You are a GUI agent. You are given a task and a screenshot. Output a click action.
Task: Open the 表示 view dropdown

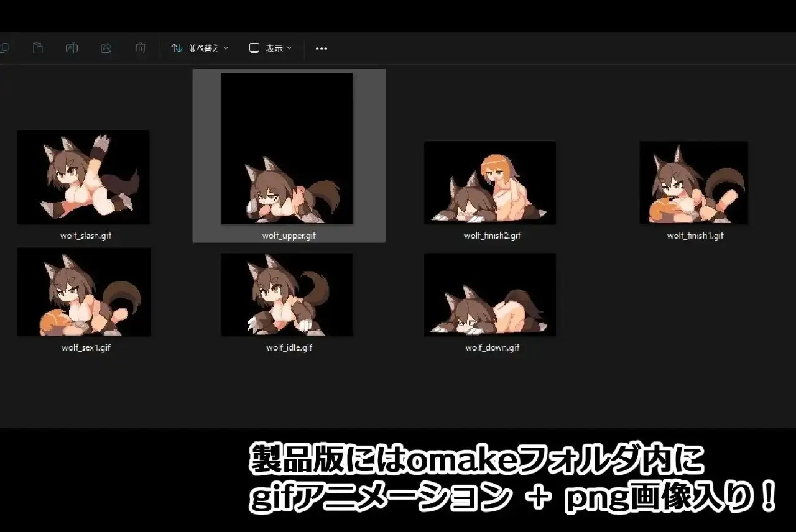pos(271,48)
